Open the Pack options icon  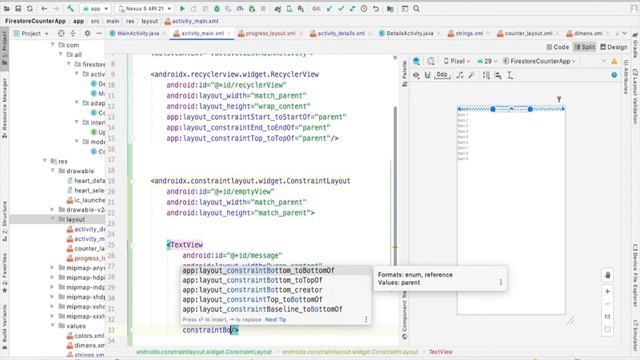tap(486, 75)
